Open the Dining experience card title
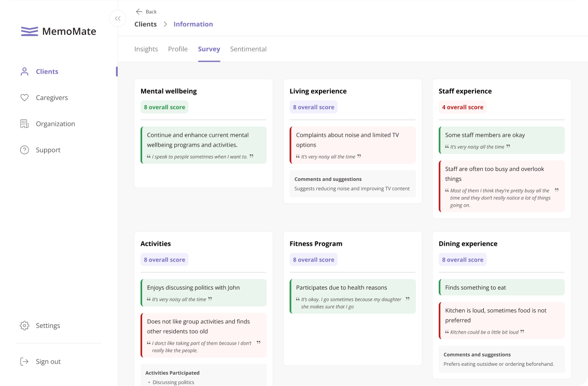Viewport: 588px width, 386px height. [x=468, y=244]
